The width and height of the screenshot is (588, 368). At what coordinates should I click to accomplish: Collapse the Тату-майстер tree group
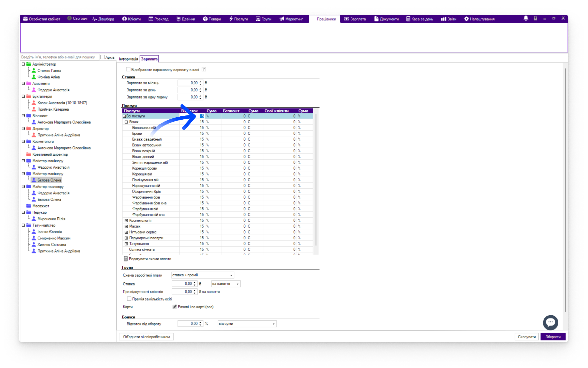pos(23,225)
